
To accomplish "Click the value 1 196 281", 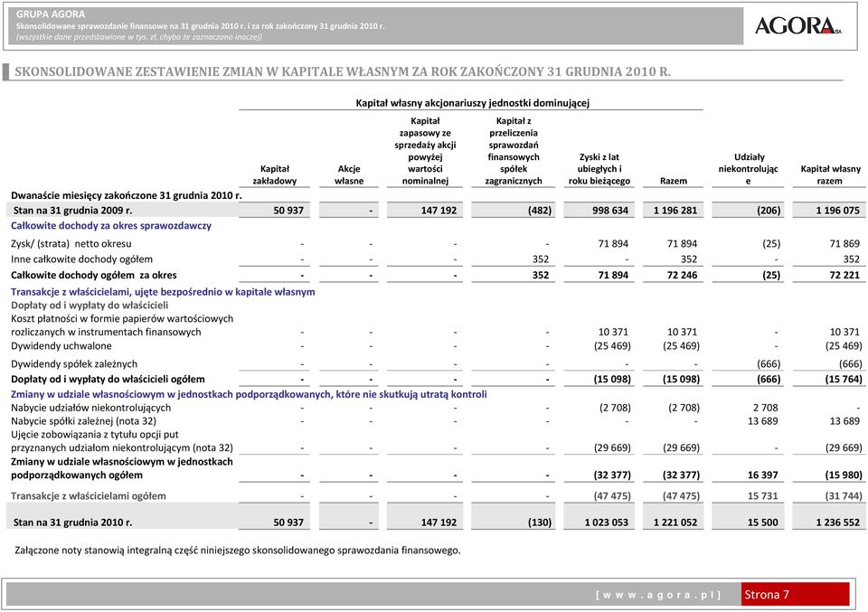I will click(x=675, y=211).
